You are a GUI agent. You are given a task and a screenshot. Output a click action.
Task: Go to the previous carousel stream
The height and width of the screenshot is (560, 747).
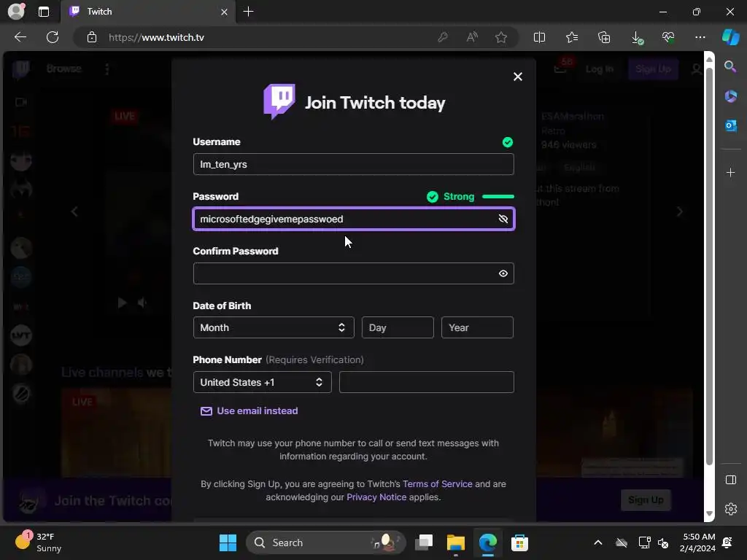[74, 211]
